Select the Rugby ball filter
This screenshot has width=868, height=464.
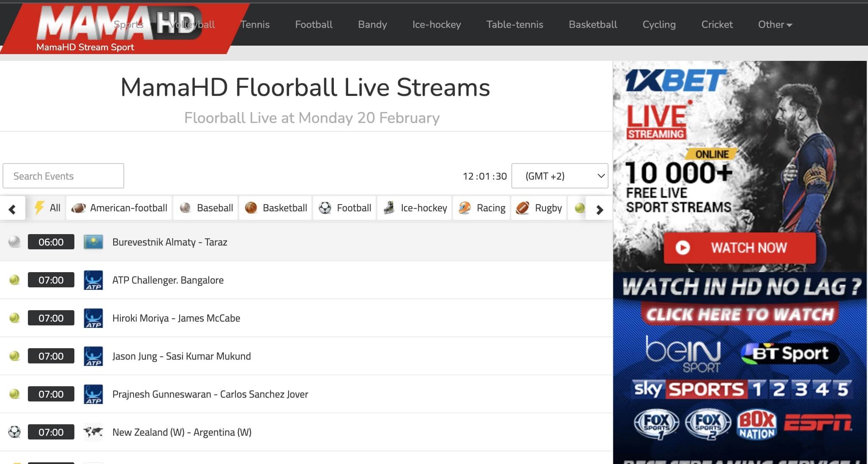coord(523,208)
